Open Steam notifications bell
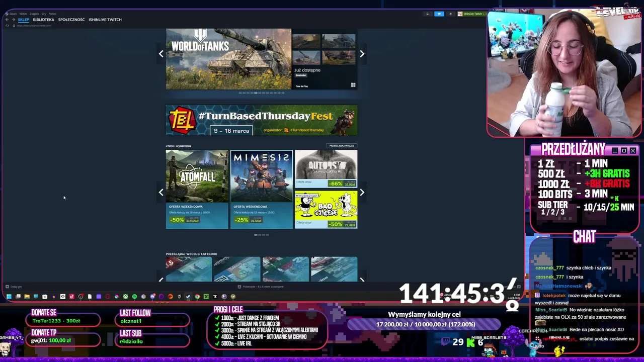Viewport: 644px width, 362px height. pos(450,14)
